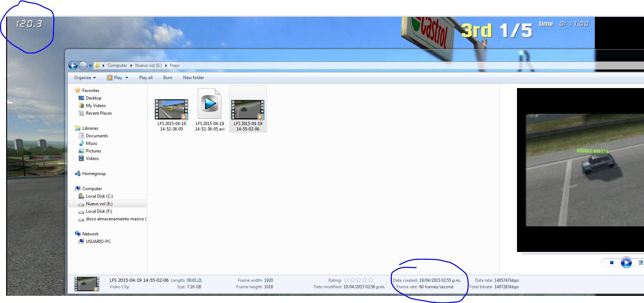Click the fraps breadcrumb segment
Screen dimensions: 644x303
click(175, 65)
